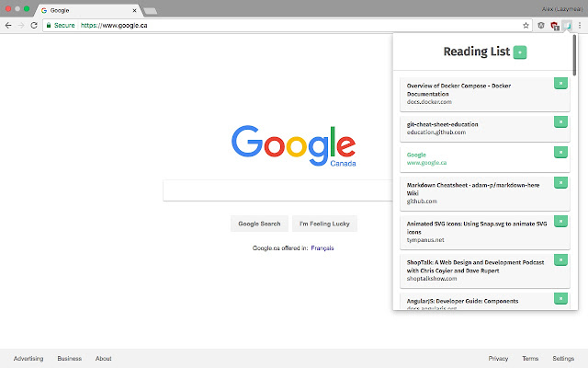Open the Google www.google.ca reading item

[x=485, y=159]
